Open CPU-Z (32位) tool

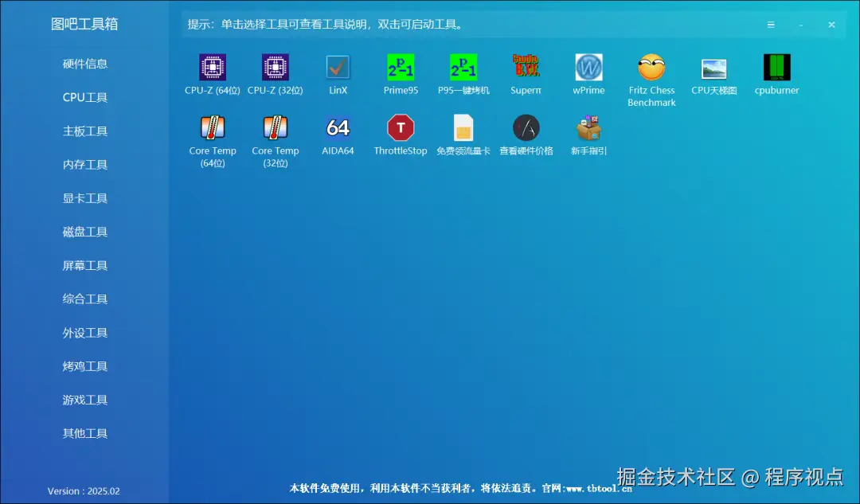[x=275, y=75]
